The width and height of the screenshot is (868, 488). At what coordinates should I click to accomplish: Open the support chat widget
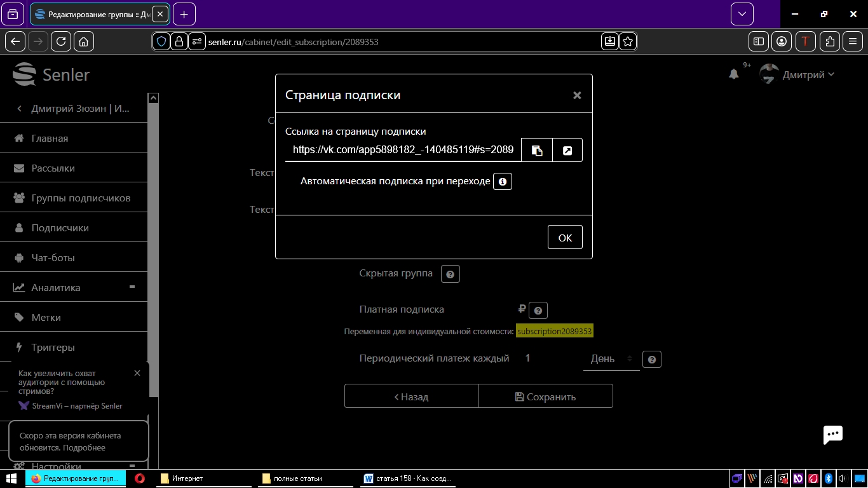832,435
